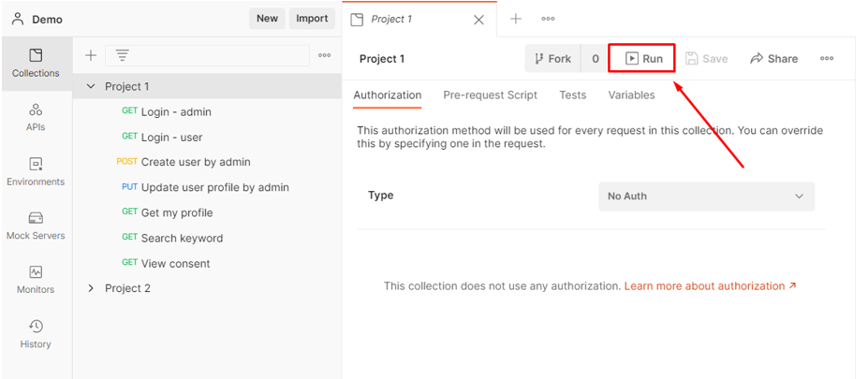This screenshot has width=868, height=379.
Task: Show the Monitors panel
Action: 36,279
